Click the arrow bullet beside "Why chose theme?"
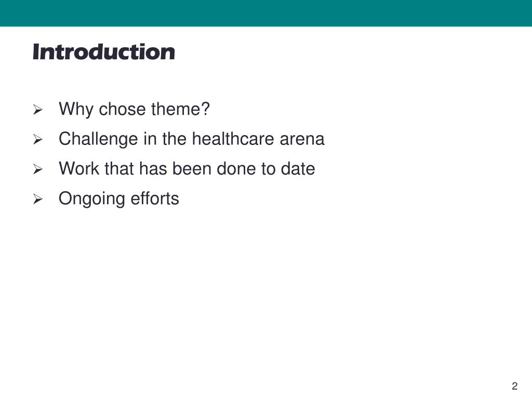Image resolution: width=532 pixels, height=399 pixels. pyautogui.click(x=37, y=110)
